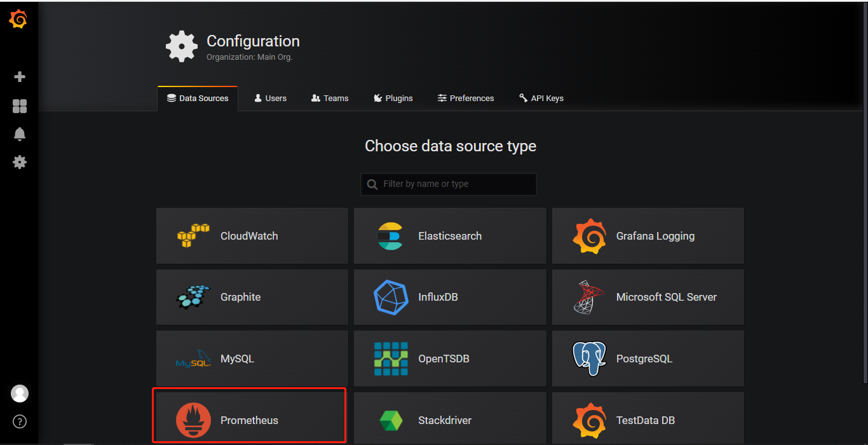Screen dimensions: 868x445
Task: Click the vertical page scrollbar
Action: click(865, 191)
